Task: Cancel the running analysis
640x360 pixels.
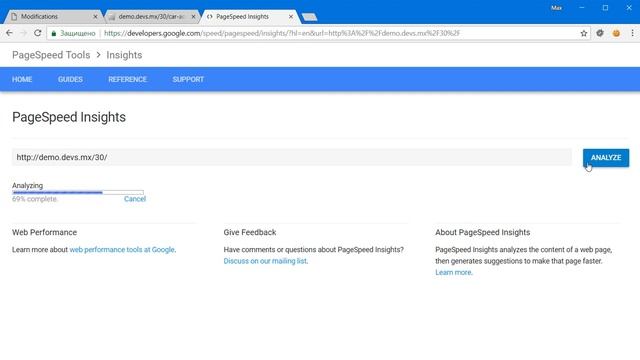Action: click(x=135, y=199)
